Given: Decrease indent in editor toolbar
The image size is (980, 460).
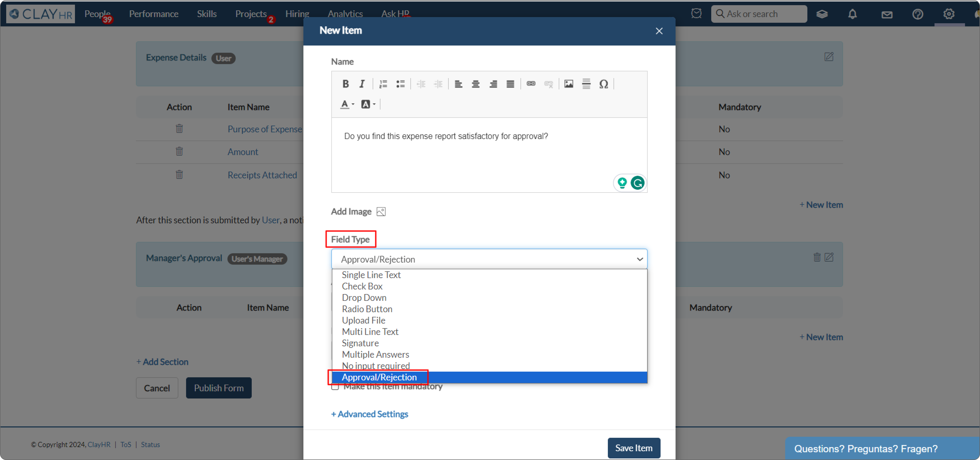Looking at the screenshot, I should tap(421, 84).
